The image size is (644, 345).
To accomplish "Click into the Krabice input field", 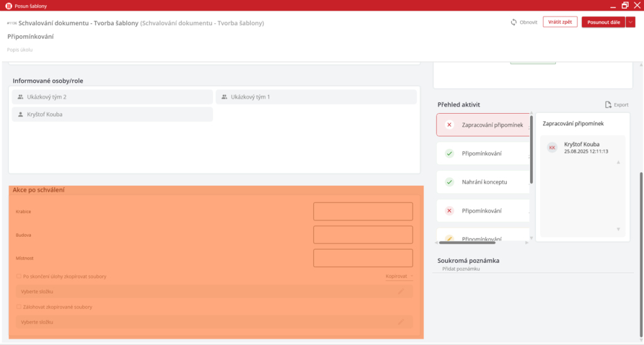I will [x=363, y=212].
